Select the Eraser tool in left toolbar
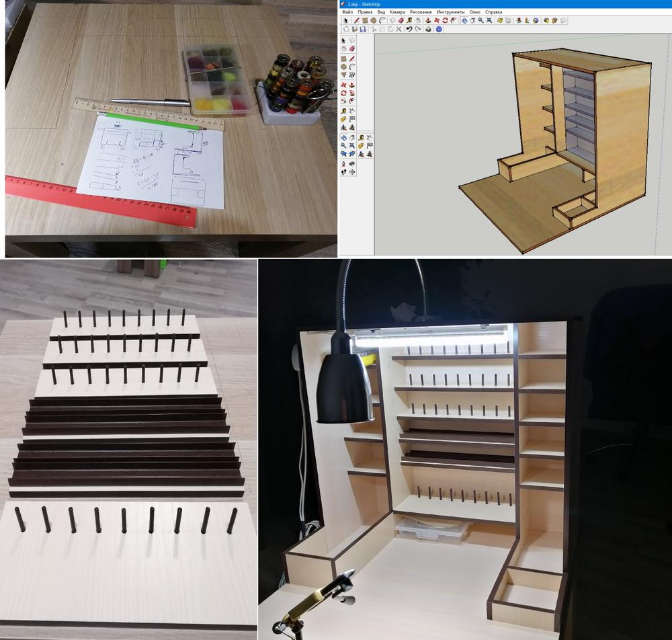 coord(351,49)
